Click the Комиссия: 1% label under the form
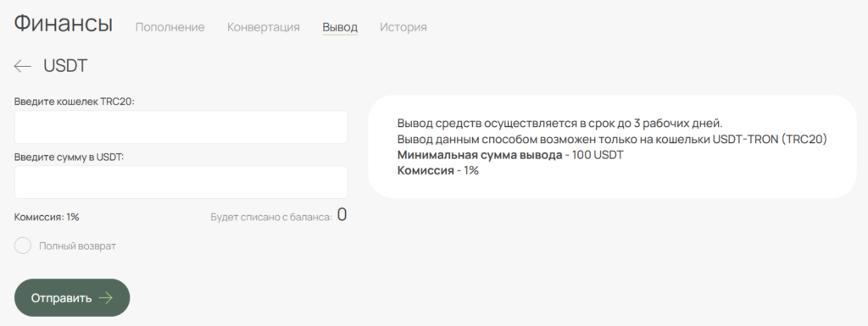This screenshot has height=326, width=868. point(47,217)
